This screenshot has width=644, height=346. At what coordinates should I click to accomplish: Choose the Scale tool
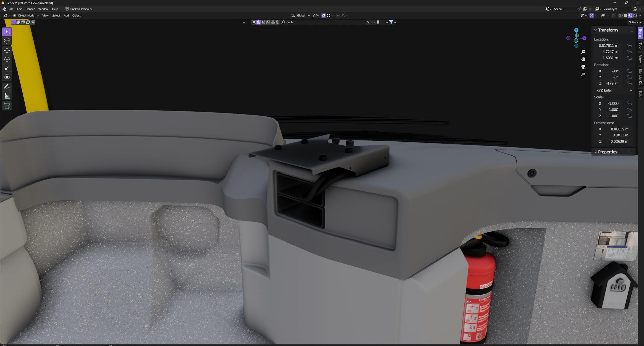point(7,68)
